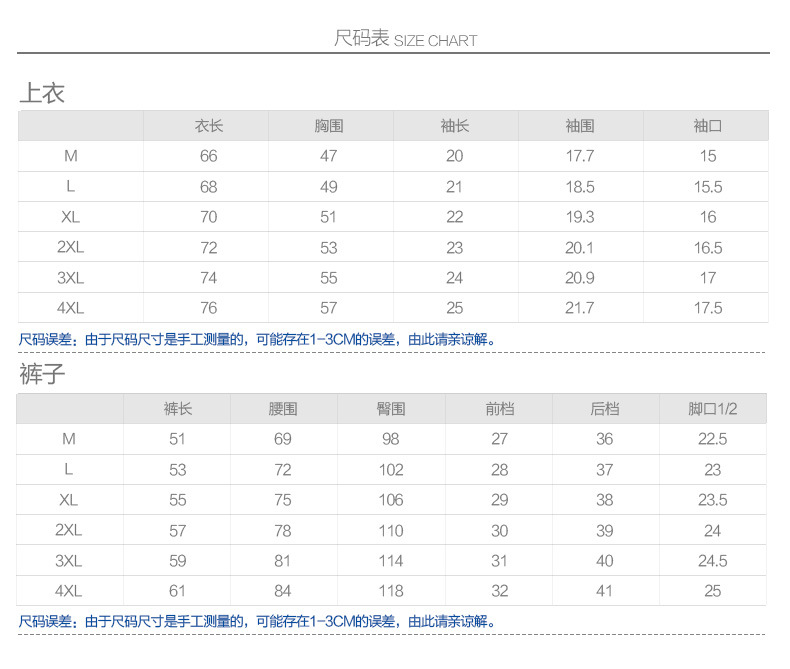Select the 袖口 column header
Screen dimensions: 790x669
click(x=707, y=126)
